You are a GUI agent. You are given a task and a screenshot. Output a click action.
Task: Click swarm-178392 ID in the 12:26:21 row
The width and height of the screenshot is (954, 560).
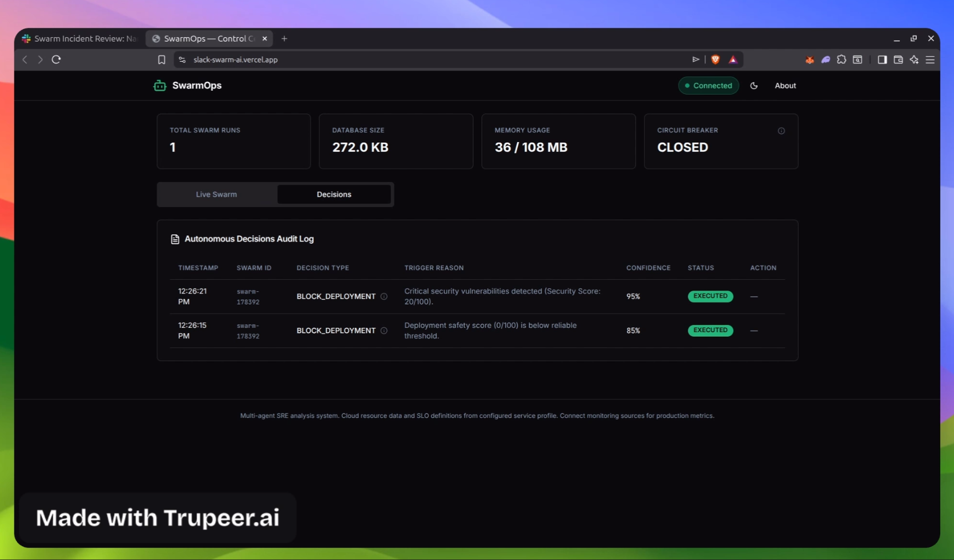[x=248, y=297]
